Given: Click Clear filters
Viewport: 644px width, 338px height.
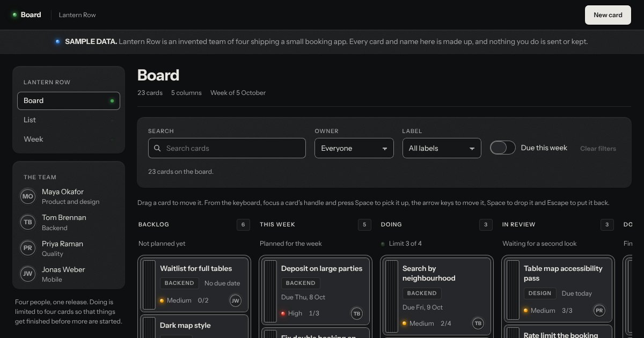Looking at the screenshot, I should [x=598, y=149].
